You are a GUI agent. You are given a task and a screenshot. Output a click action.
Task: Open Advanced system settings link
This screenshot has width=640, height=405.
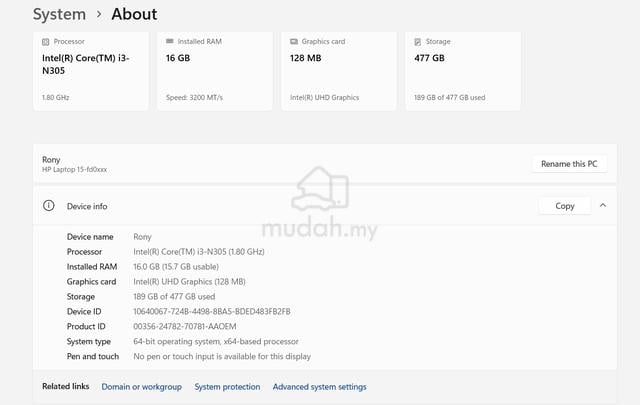coord(320,387)
